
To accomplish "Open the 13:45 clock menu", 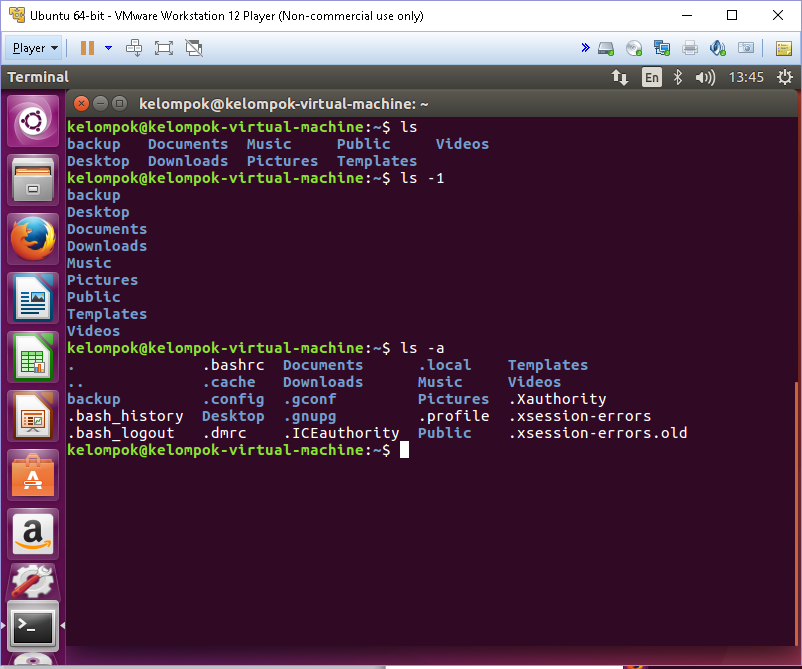I will [x=746, y=77].
